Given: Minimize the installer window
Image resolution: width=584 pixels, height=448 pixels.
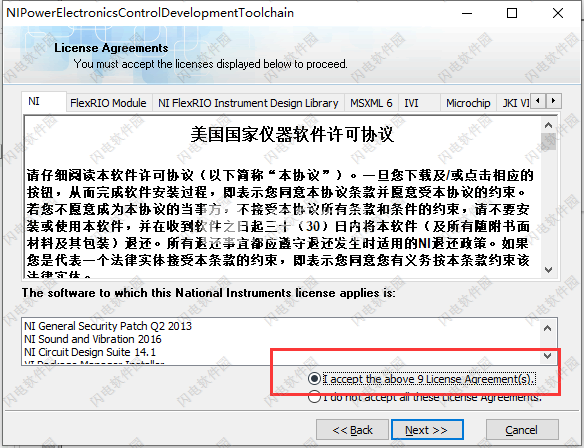Looking at the screenshot, I should (467, 13).
